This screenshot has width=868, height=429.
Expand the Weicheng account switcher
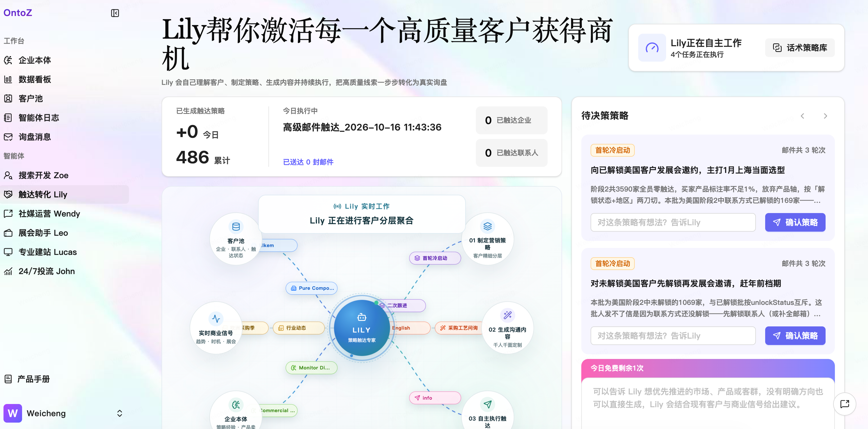click(x=120, y=414)
